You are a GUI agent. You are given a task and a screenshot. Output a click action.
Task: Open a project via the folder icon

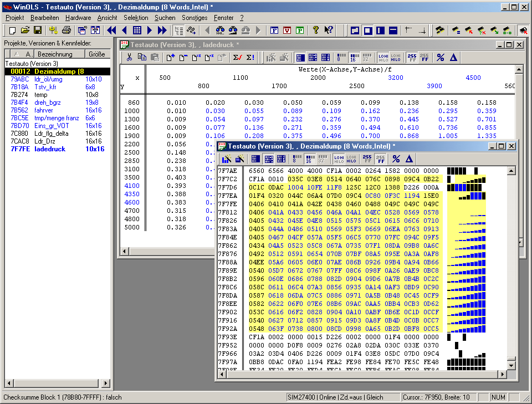point(25,30)
